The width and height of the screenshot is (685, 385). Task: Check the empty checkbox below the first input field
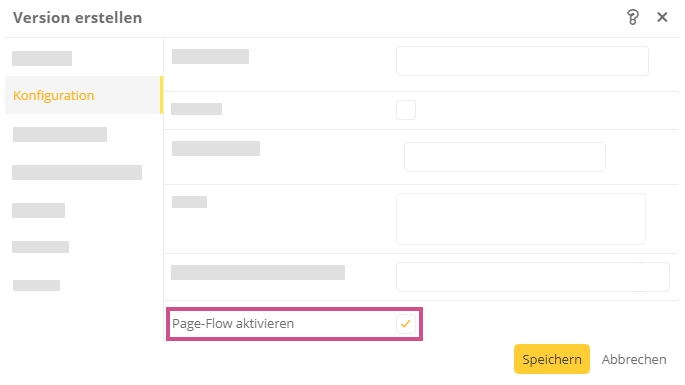coord(406,110)
